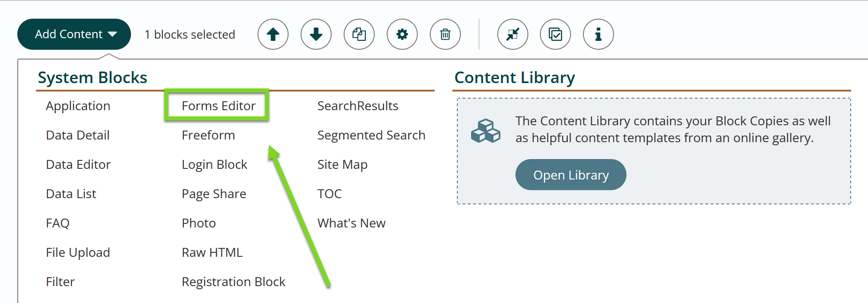The height and width of the screenshot is (303, 868).
Task: Choose the File Upload block
Action: click(78, 252)
